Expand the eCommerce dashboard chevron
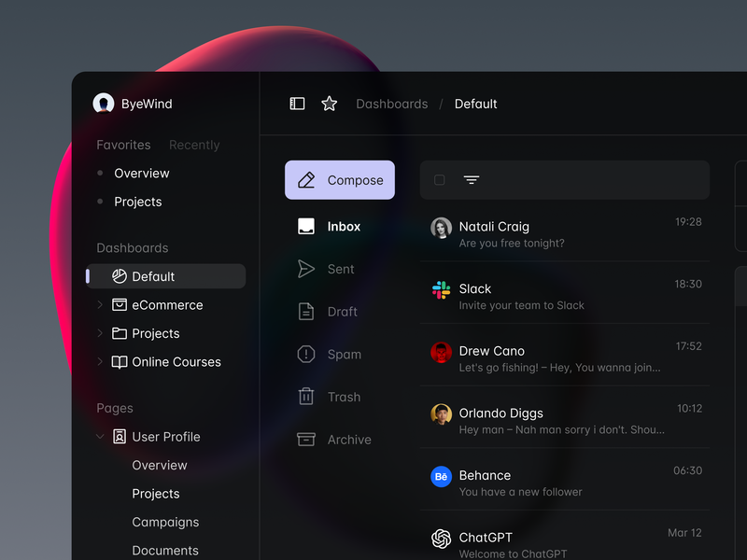747x560 pixels. pyautogui.click(x=100, y=305)
